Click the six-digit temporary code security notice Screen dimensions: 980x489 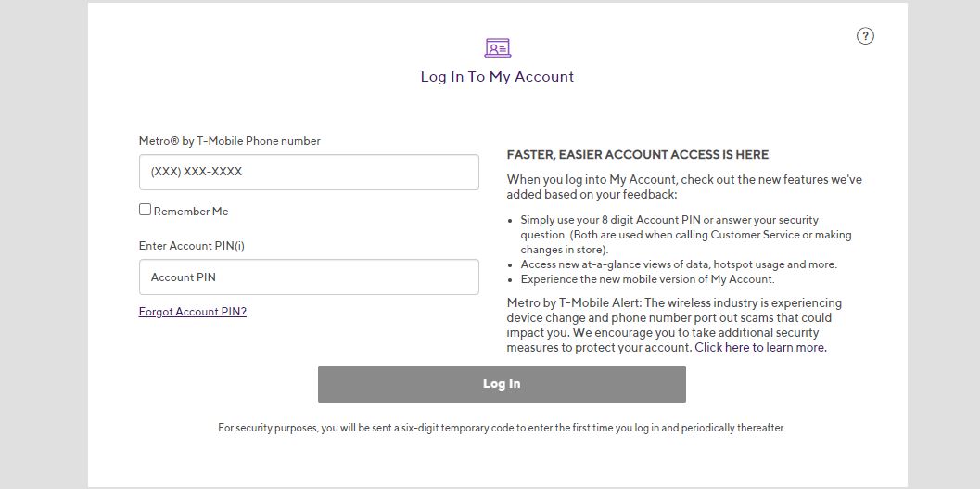pos(502,429)
